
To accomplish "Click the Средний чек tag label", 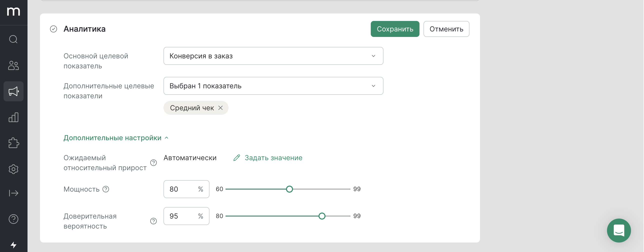I will (x=192, y=108).
